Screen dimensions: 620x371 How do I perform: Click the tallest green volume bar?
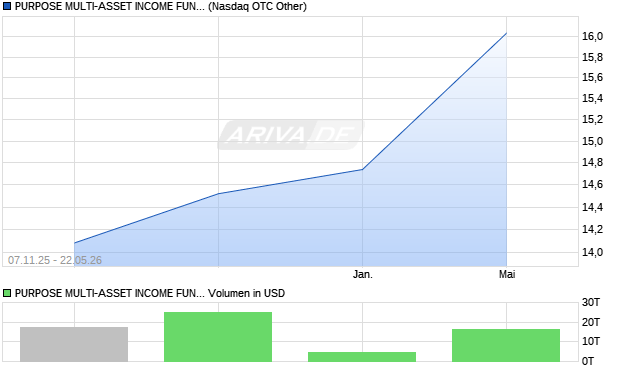click(x=218, y=337)
